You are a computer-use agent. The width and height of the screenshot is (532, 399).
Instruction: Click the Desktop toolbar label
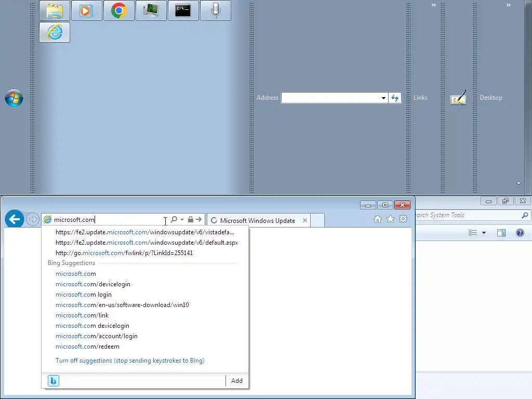[491, 98]
